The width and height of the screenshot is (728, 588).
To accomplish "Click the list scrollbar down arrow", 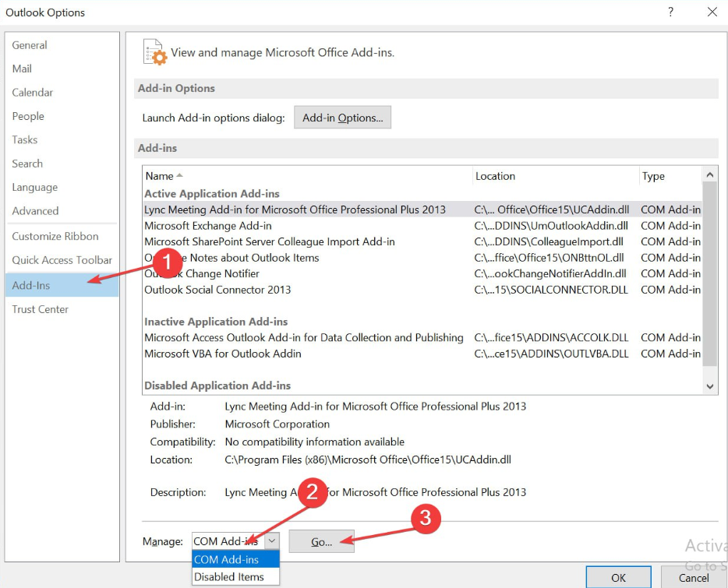I will (x=709, y=386).
